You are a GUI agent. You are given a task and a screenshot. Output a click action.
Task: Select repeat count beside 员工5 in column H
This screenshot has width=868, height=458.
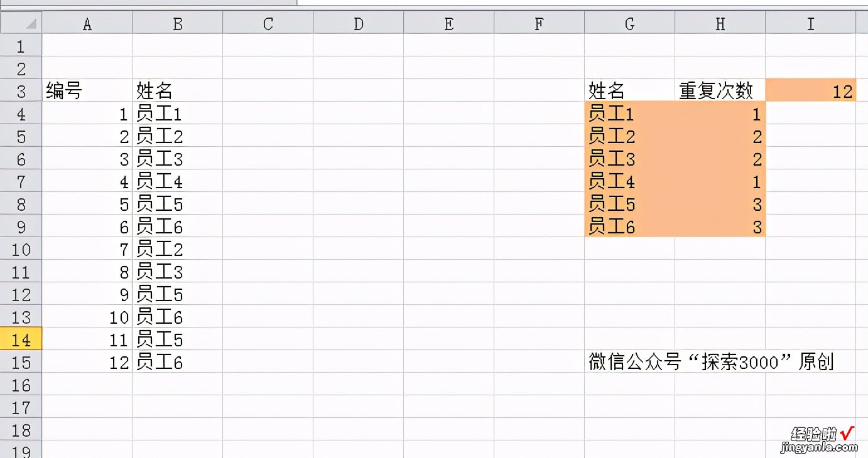point(720,204)
